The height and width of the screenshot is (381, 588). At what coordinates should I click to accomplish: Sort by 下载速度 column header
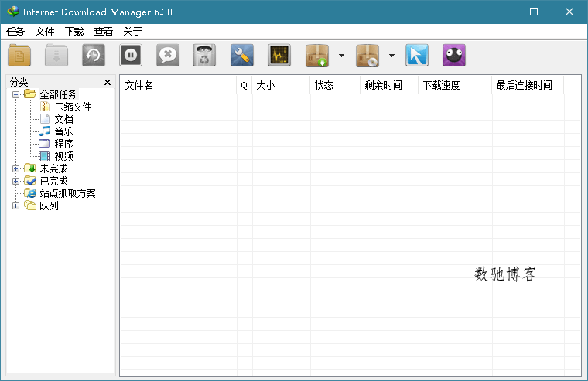pos(455,86)
